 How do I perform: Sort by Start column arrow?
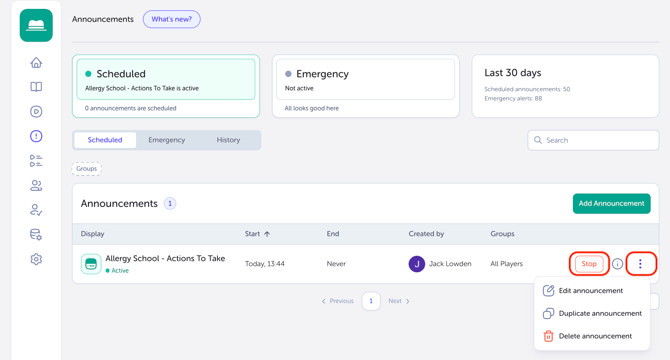267,234
